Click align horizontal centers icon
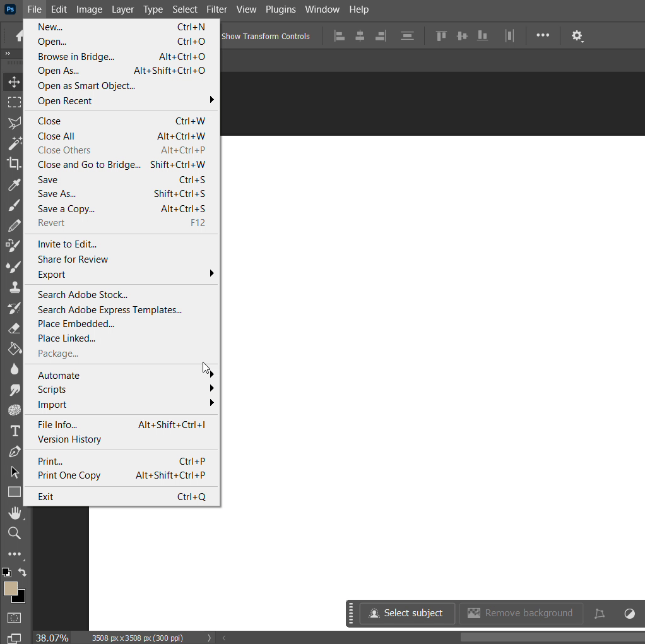 pos(360,36)
